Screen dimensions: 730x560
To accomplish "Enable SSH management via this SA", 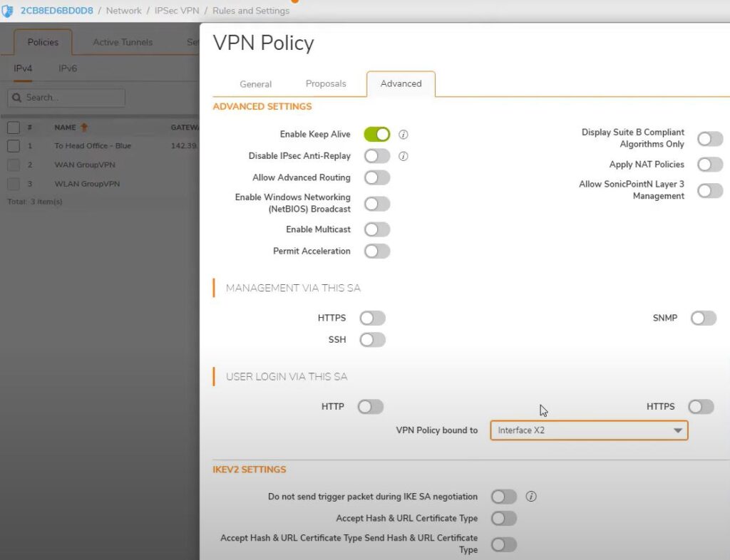I will (372, 340).
